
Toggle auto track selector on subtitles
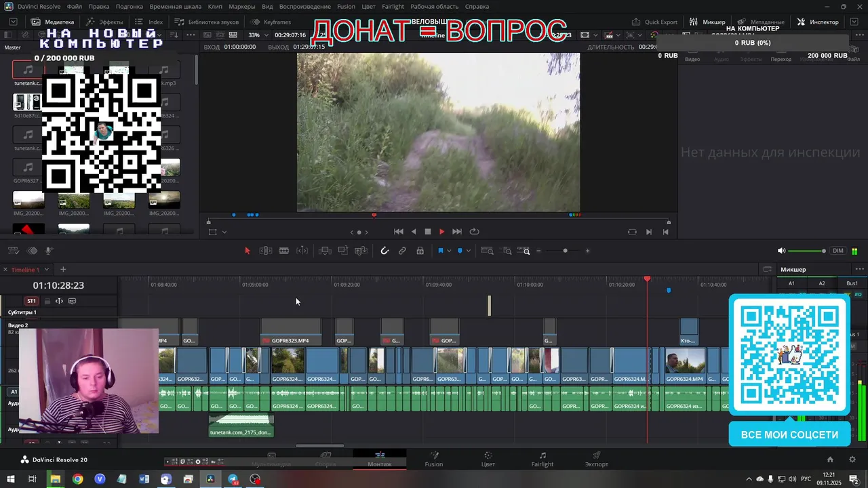pyautogui.click(x=59, y=301)
